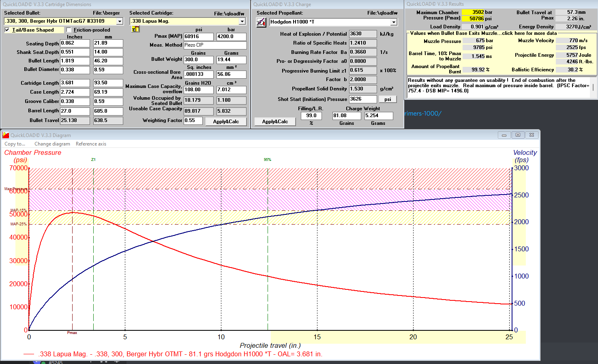Screen dimensions: 598x364
Task: Expand the Selected Propellant dropdown
Action: click(394, 22)
